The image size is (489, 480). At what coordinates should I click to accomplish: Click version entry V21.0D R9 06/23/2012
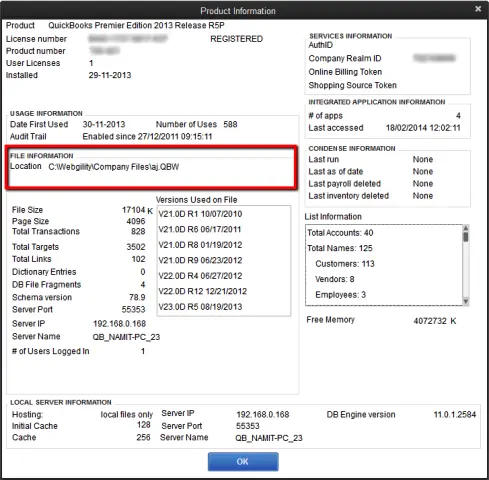200,260
